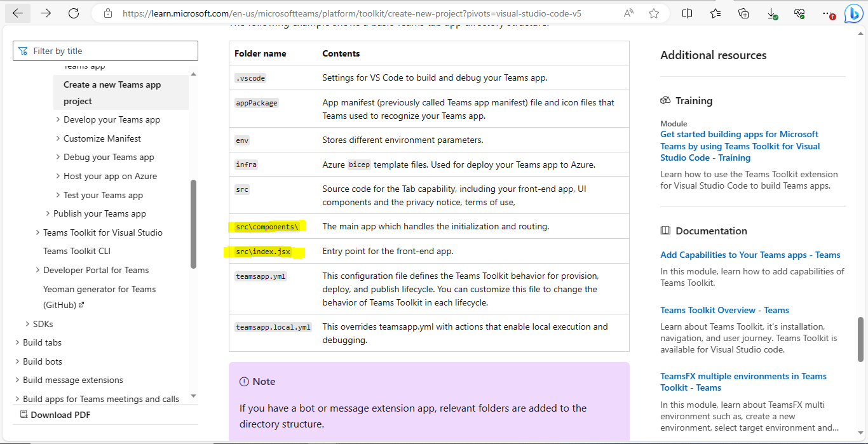The width and height of the screenshot is (868, 444).
Task: Open Teams Toolkit Overview link
Action: coord(724,310)
